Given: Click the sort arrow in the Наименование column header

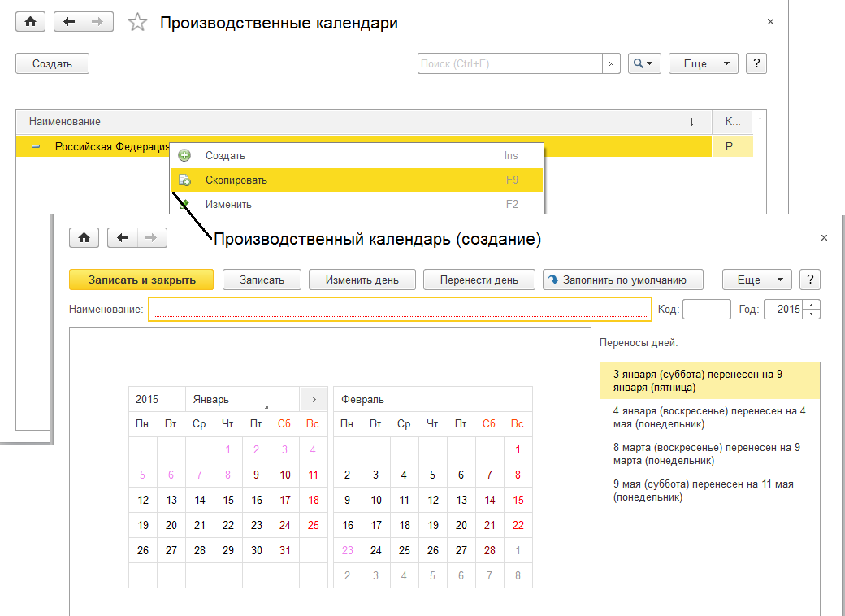Looking at the screenshot, I should (691, 122).
